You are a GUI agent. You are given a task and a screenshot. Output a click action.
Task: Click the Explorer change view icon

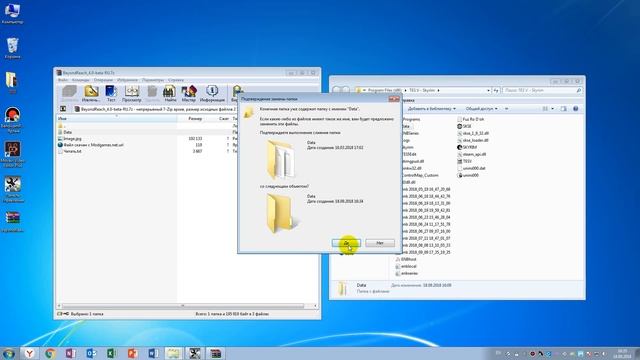(x=545, y=109)
